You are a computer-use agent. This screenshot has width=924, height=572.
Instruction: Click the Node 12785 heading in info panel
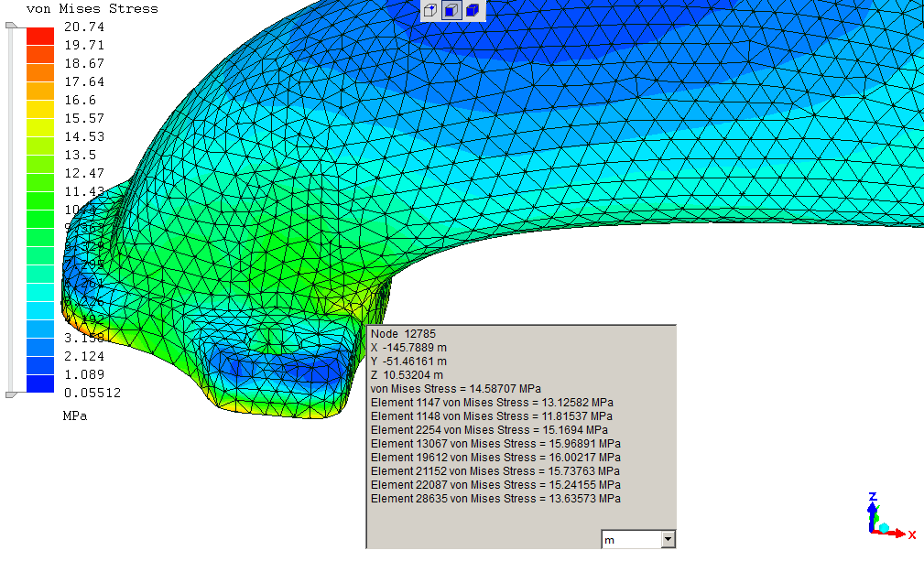(x=397, y=334)
